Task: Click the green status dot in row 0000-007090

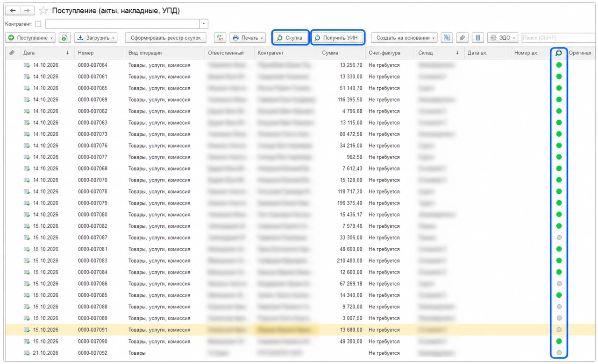Action: [559, 341]
